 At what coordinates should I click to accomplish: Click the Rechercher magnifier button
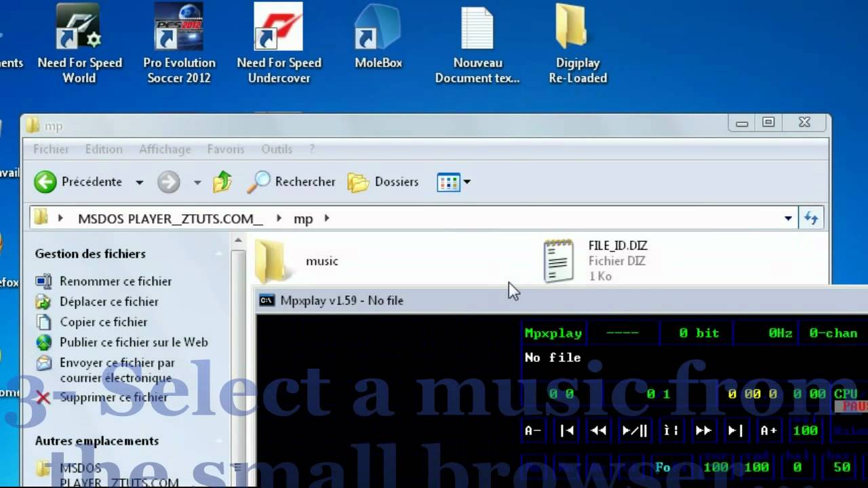pos(291,182)
